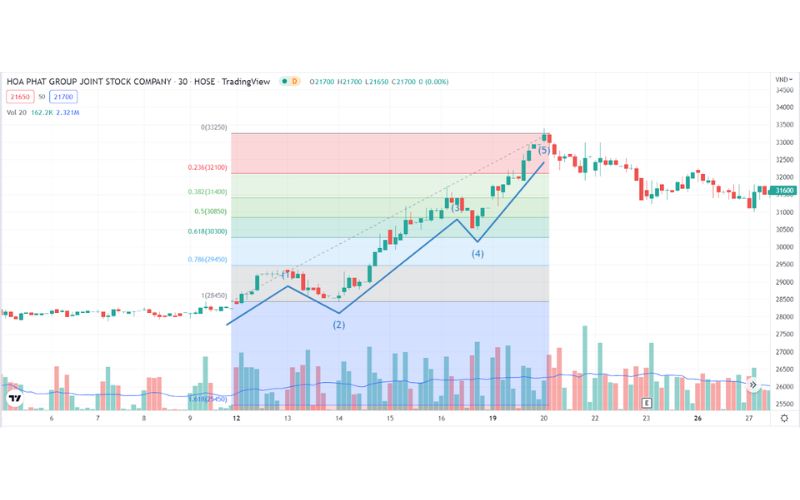The height and width of the screenshot is (500, 800).
Task: Click the date label 26 on time axis
Action: click(x=697, y=418)
